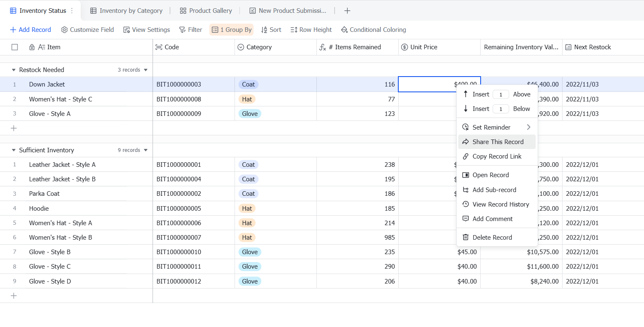Choose Open Record from context menu
Screen dimensions: 644x327
[497, 175]
